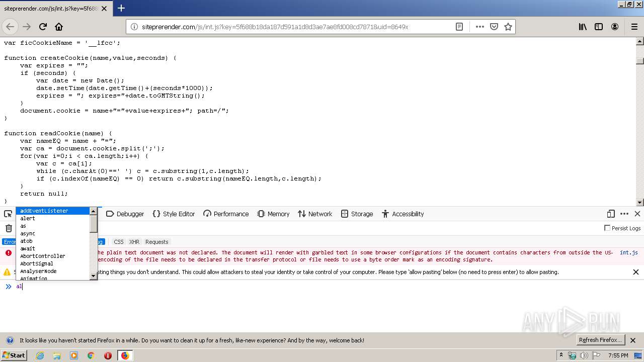Toggle the XHR console filter
This screenshot has height=362, width=644.
(134, 242)
